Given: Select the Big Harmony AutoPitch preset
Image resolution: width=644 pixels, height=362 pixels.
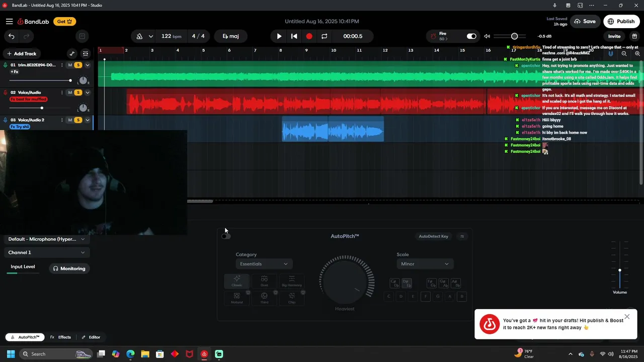Looking at the screenshot, I should 292,281.
